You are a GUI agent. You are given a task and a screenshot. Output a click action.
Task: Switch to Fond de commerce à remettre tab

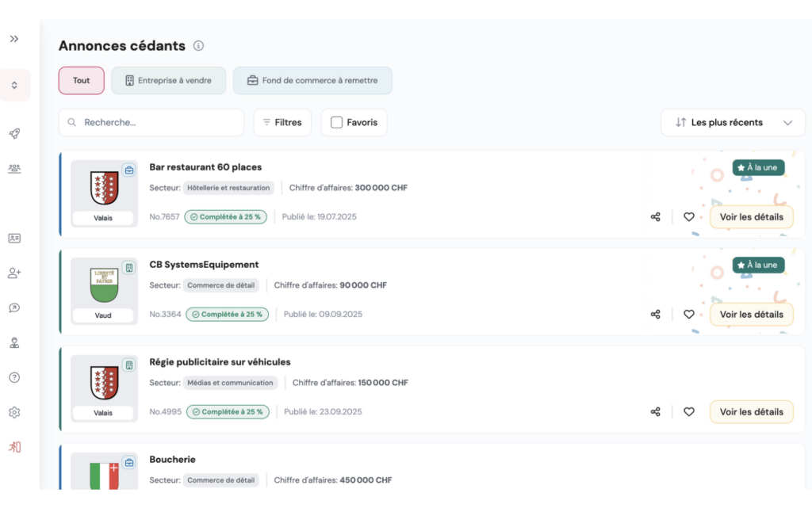click(x=312, y=81)
